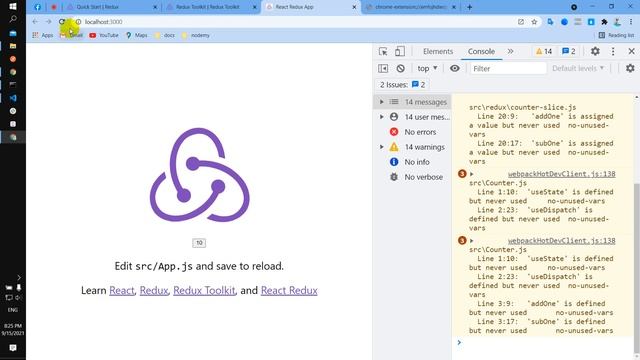This screenshot has height=360, width=640.
Task: Open the Apps bookmark shortcut
Action: click(x=43, y=36)
